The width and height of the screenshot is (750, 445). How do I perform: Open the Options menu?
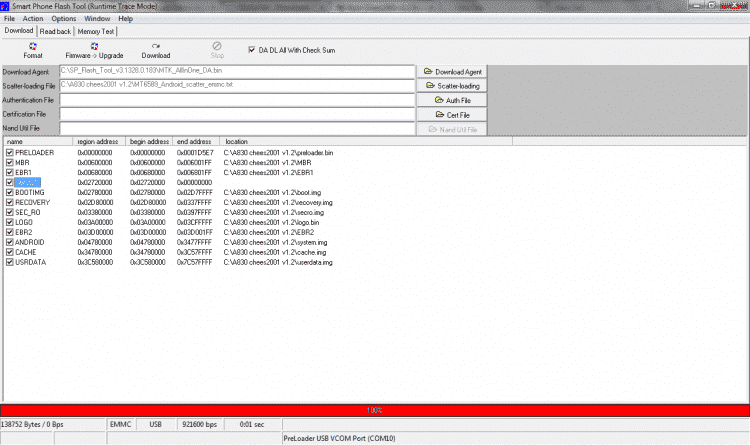64,19
